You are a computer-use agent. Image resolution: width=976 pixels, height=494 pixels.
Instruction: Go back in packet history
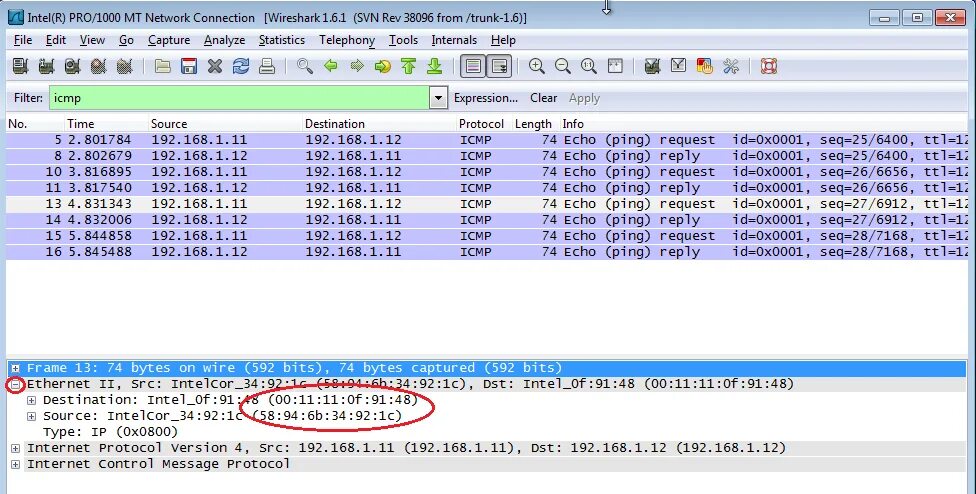(331, 66)
